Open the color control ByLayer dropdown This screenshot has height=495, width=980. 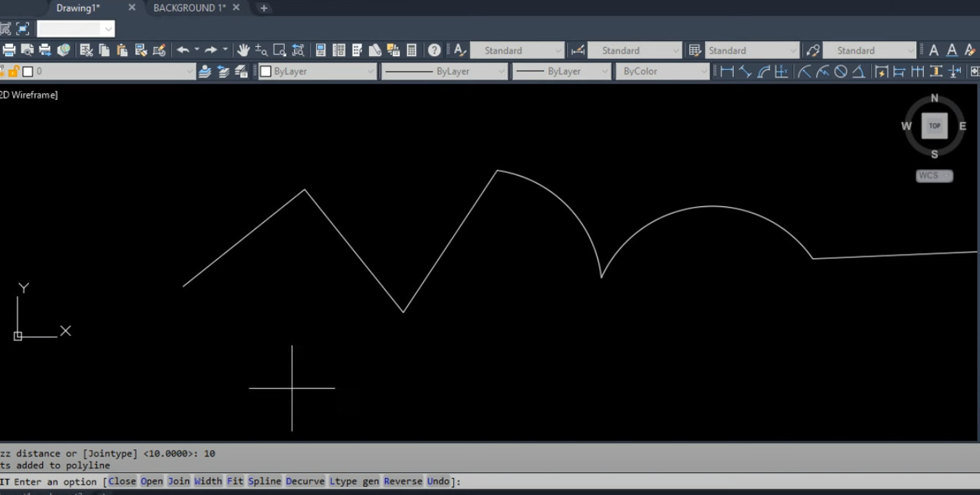coord(318,71)
